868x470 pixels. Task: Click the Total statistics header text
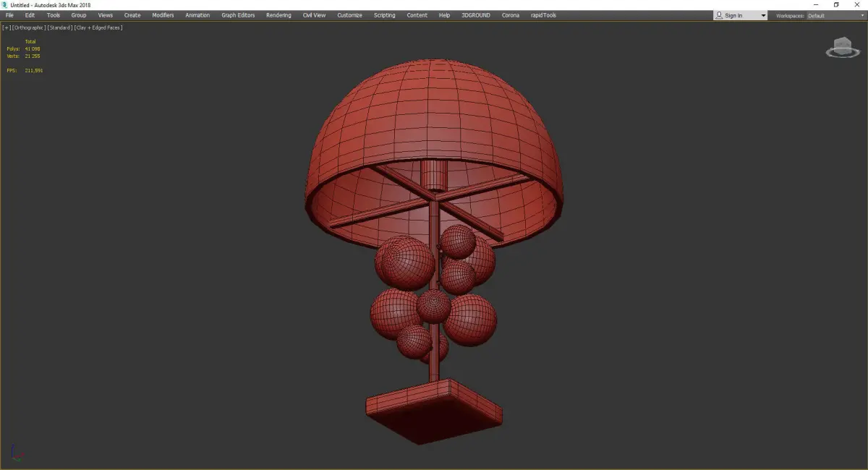coord(30,41)
